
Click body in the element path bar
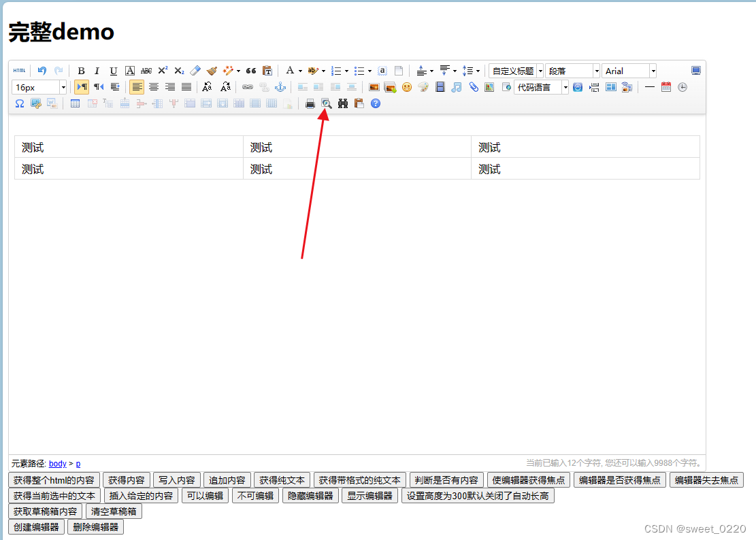(x=57, y=463)
